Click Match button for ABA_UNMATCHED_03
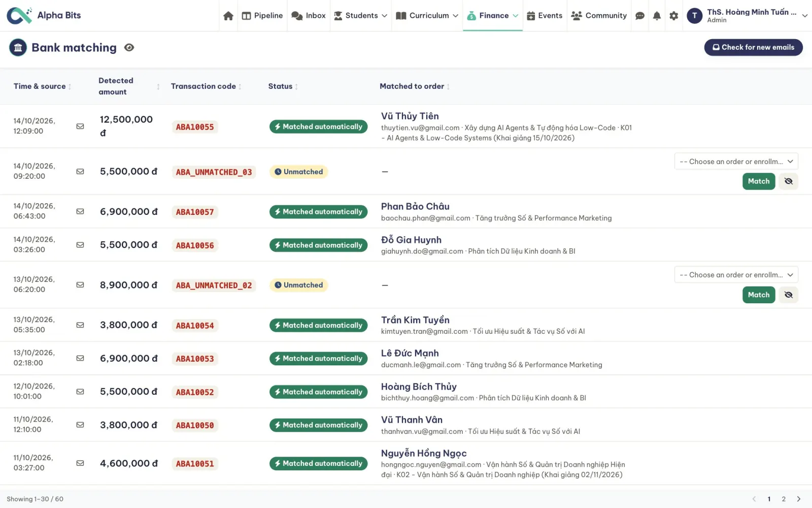Image resolution: width=812 pixels, height=508 pixels. point(759,181)
